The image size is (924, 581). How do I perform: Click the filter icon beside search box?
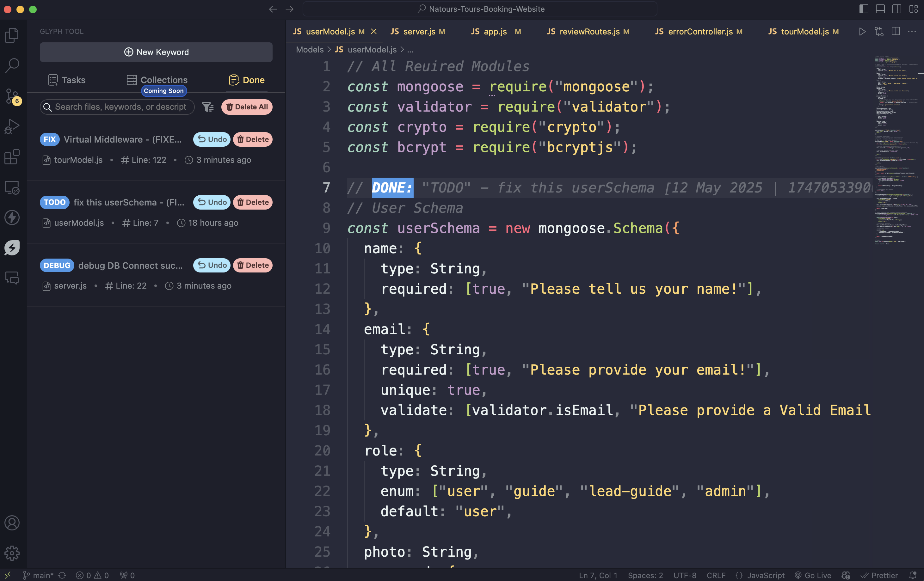(207, 107)
